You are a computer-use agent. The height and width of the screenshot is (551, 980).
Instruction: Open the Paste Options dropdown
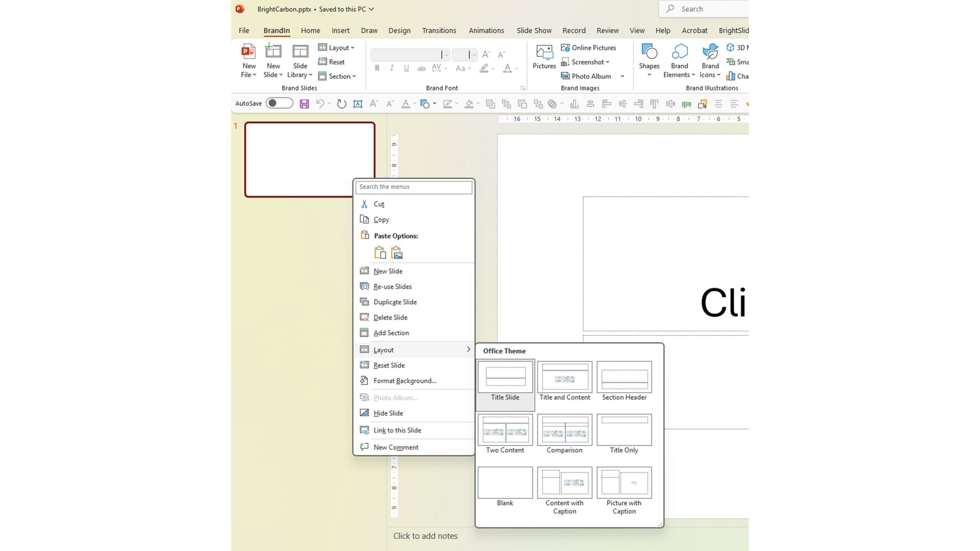point(396,235)
